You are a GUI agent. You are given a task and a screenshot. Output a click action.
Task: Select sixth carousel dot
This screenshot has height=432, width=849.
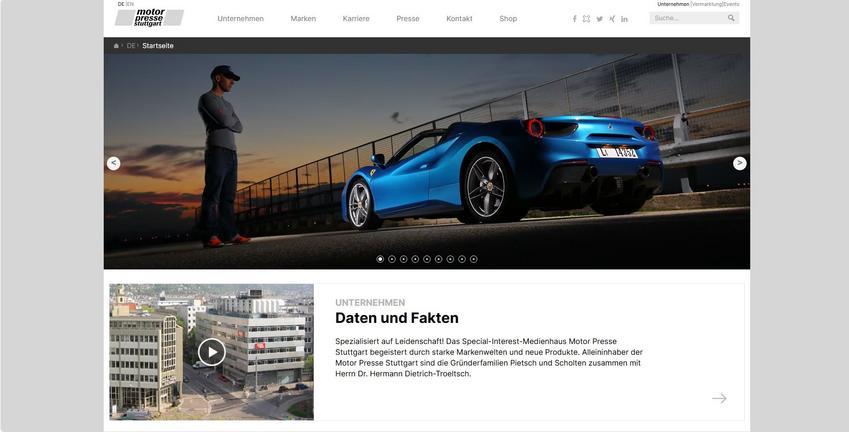439,259
